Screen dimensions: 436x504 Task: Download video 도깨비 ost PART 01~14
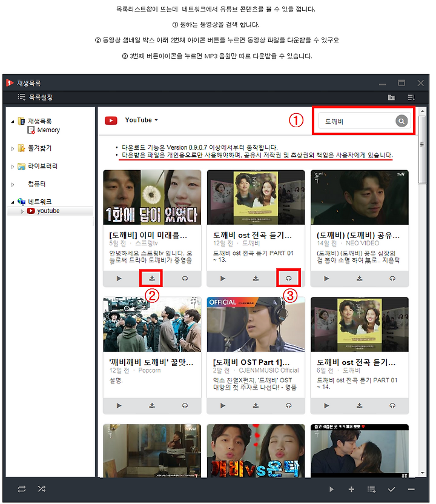pyautogui.click(x=360, y=406)
